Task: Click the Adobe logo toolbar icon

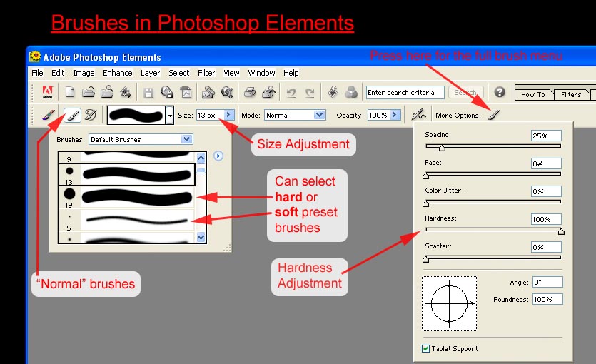Action: click(x=48, y=92)
